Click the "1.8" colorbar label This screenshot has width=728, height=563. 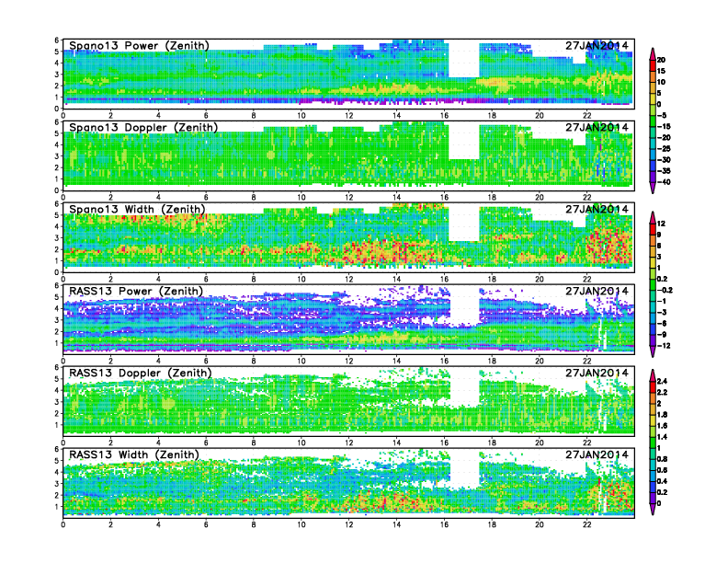663,415
